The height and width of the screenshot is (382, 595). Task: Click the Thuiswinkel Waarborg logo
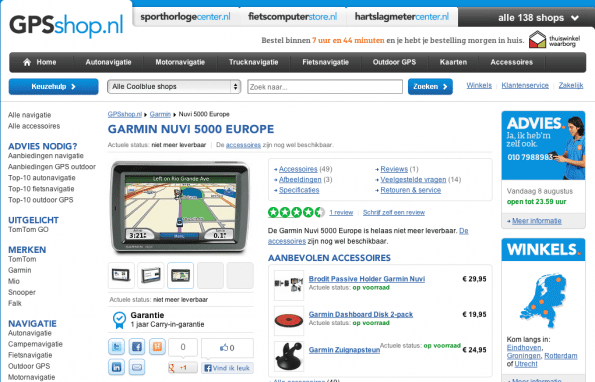coord(554,39)
